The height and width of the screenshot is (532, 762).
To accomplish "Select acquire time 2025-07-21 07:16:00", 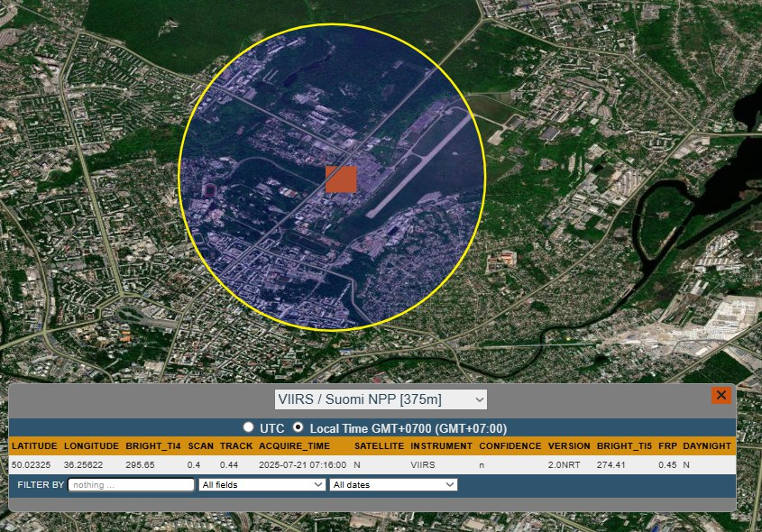I will point(303,465).
